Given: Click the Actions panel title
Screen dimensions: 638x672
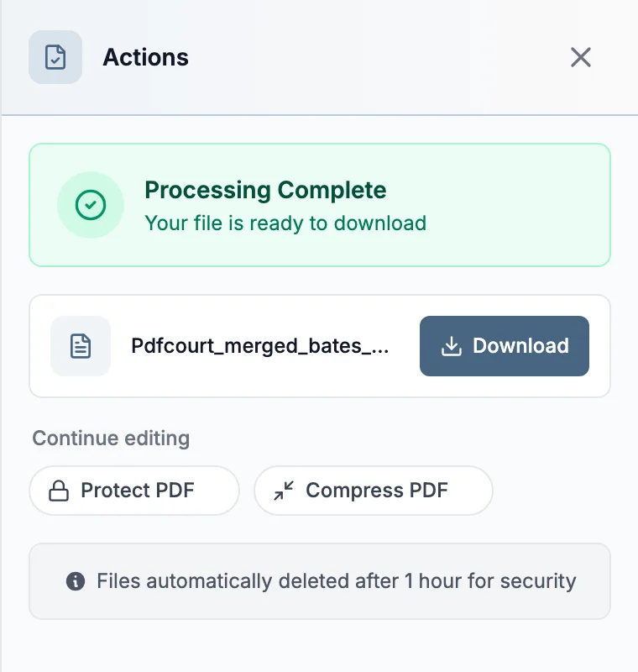Looking at the screenshot, I should coord(145,57).
